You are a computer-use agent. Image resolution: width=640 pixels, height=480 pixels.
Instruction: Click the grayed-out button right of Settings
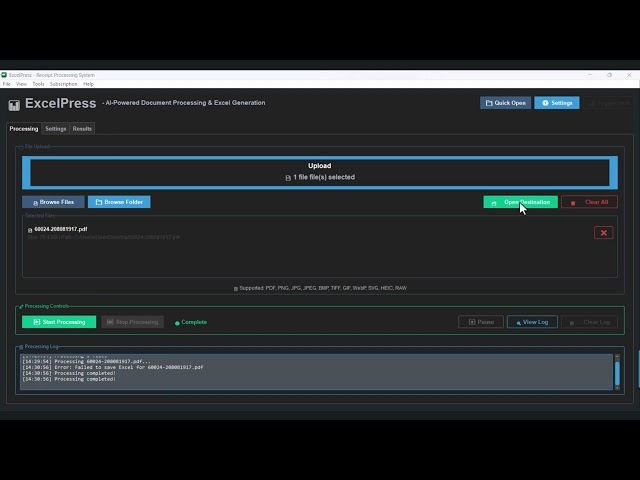(x=607, y=103)
